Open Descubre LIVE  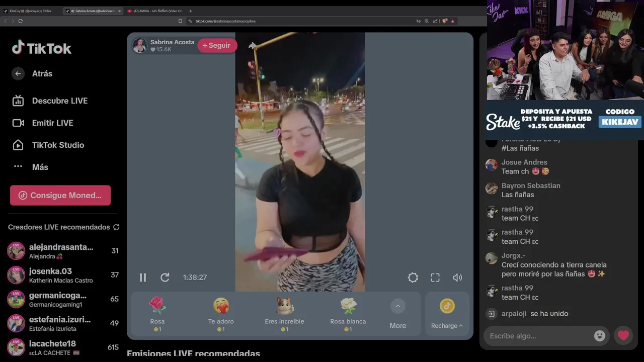pos(50,101)
